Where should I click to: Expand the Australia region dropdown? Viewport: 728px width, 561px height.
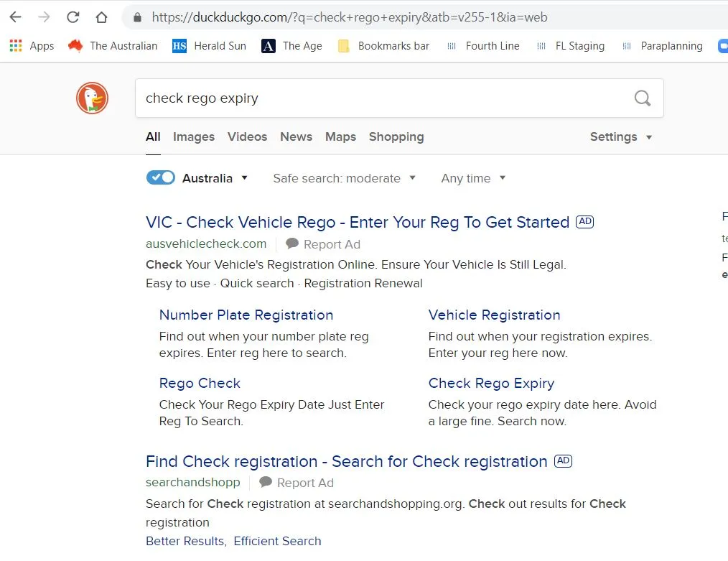(x=215, y=178)
